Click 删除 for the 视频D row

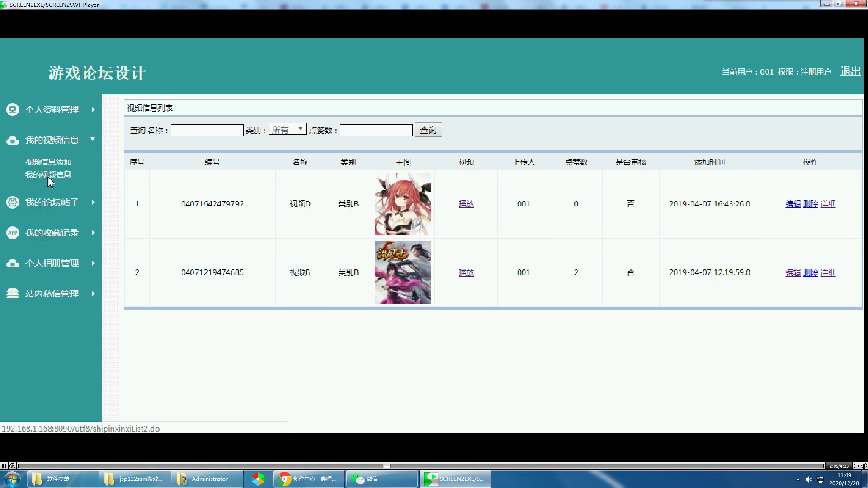pos(811,204)
